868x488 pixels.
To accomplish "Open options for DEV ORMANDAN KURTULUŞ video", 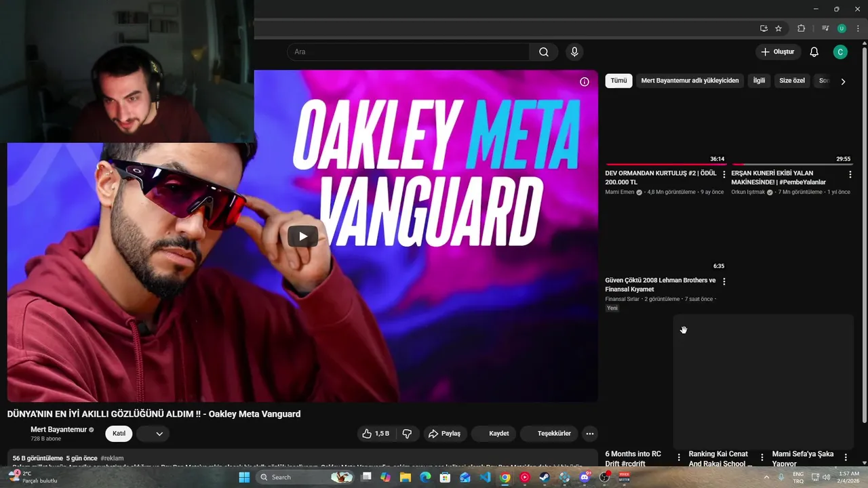I will coord(724,175).
